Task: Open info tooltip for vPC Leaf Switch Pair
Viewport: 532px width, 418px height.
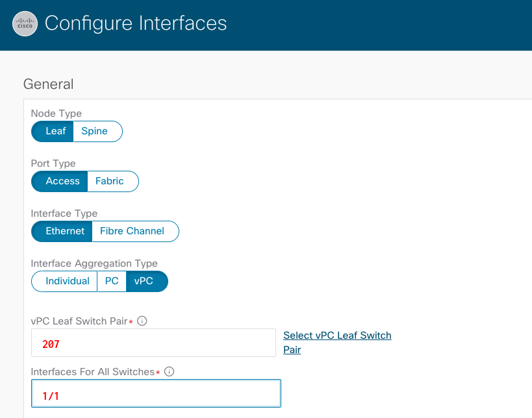Action: 142,321
